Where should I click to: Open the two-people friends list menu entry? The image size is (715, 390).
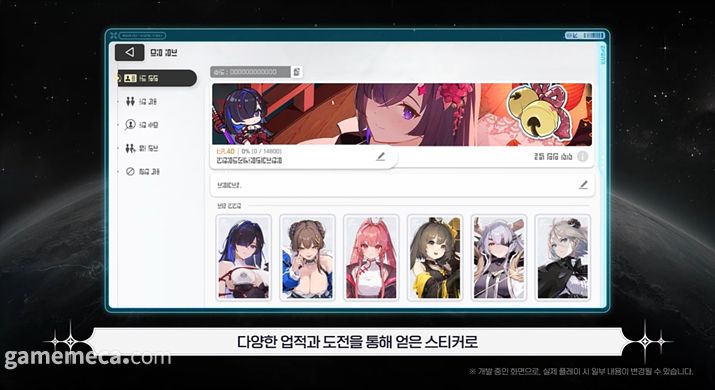click(142, 101)
